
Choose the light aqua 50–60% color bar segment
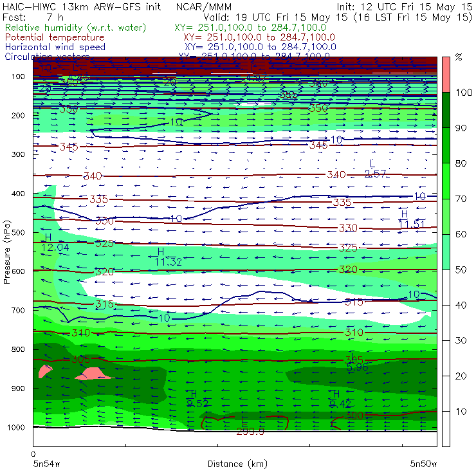tap(446, 252)
